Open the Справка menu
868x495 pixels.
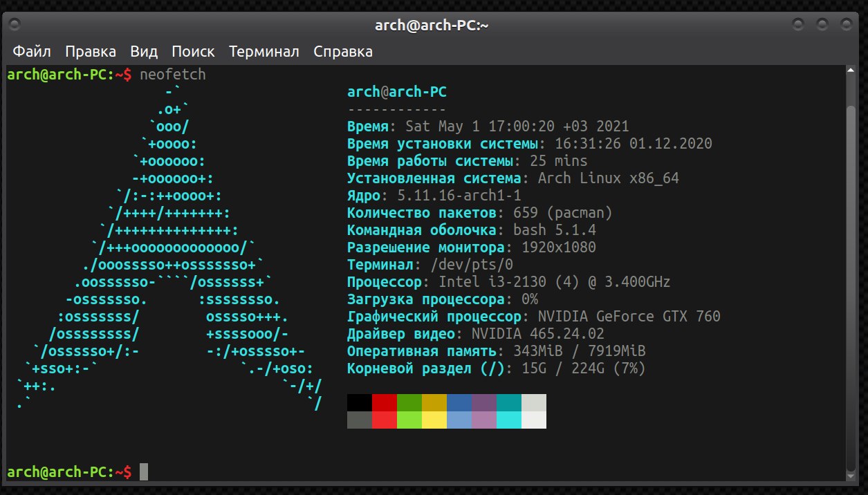pos(343,52)
